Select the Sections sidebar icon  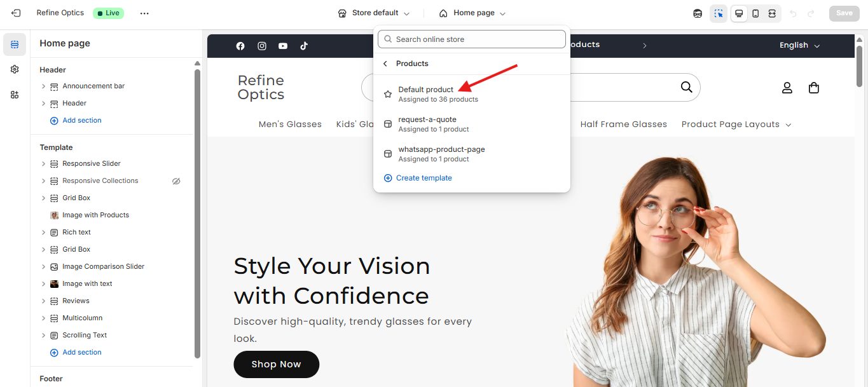(15, 44)
